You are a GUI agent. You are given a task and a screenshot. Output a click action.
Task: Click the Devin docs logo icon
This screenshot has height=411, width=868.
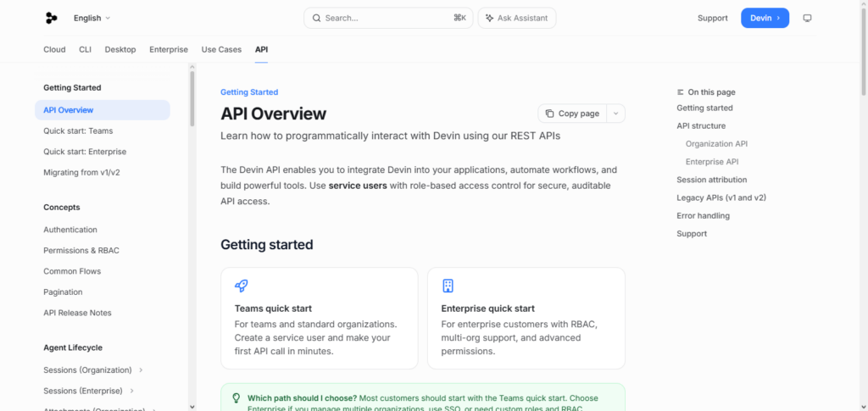coord(52,18)
